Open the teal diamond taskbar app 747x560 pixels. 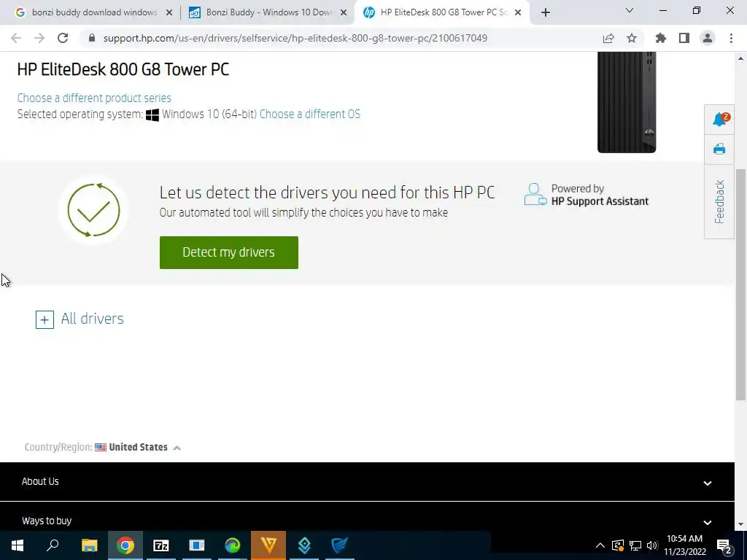click(304, 545)
